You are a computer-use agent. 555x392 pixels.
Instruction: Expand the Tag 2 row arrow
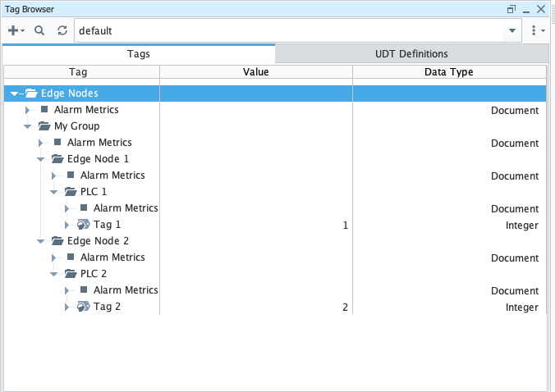point(67,307)
